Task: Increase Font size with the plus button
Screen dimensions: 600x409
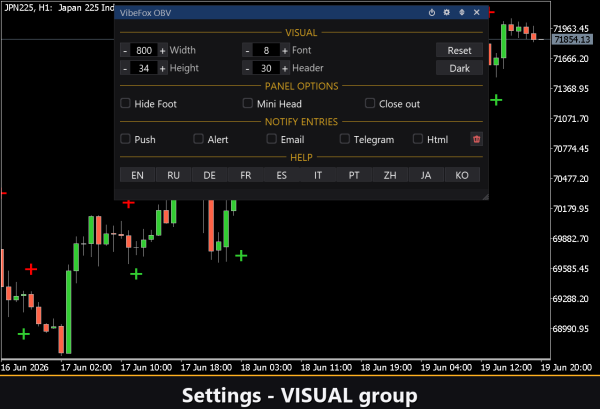Action: pyautogui.click(x=285, y=51)
